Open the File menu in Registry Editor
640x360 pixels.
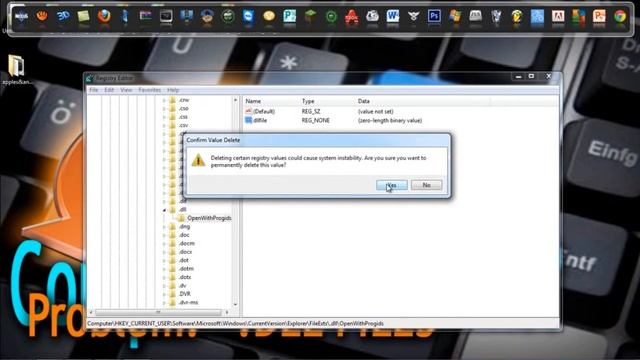93,90
